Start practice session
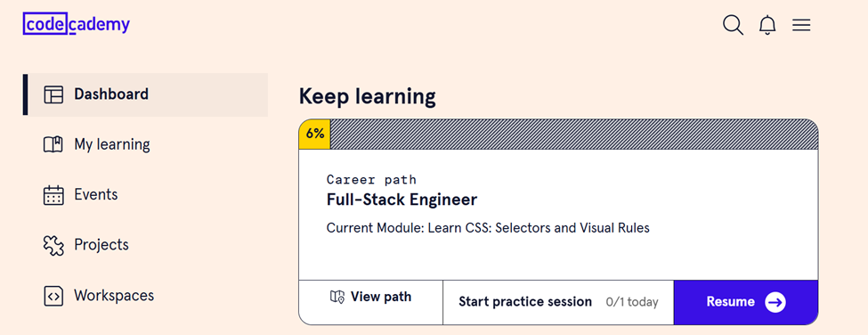Viewport: 868px width, 335px height. [558, 302]
